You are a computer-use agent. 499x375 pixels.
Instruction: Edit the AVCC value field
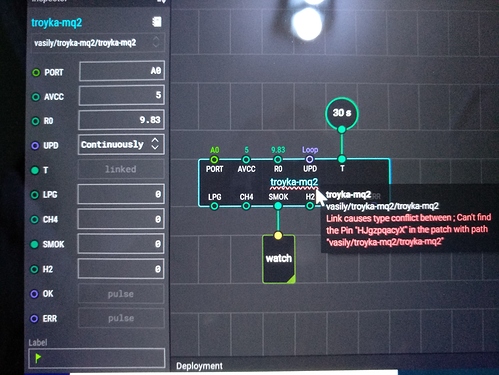[x=122, y=95]
